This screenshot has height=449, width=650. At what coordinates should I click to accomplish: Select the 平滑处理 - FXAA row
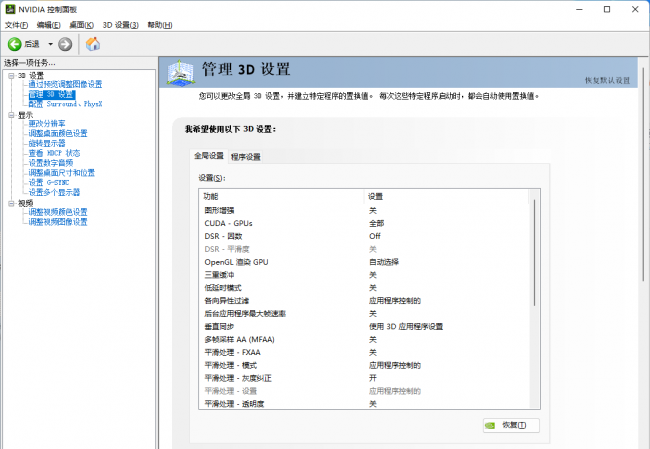pyautogui.click(x=364, y=352)
